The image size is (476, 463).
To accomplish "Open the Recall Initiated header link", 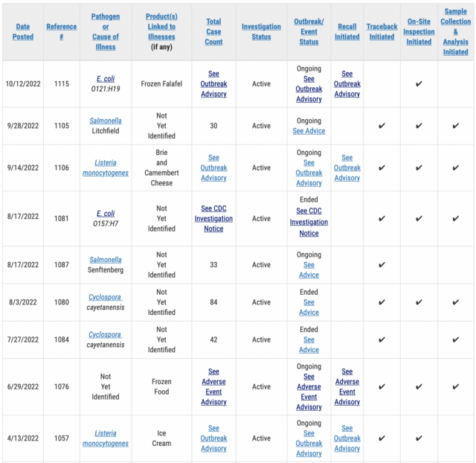I will coord(347,31).
